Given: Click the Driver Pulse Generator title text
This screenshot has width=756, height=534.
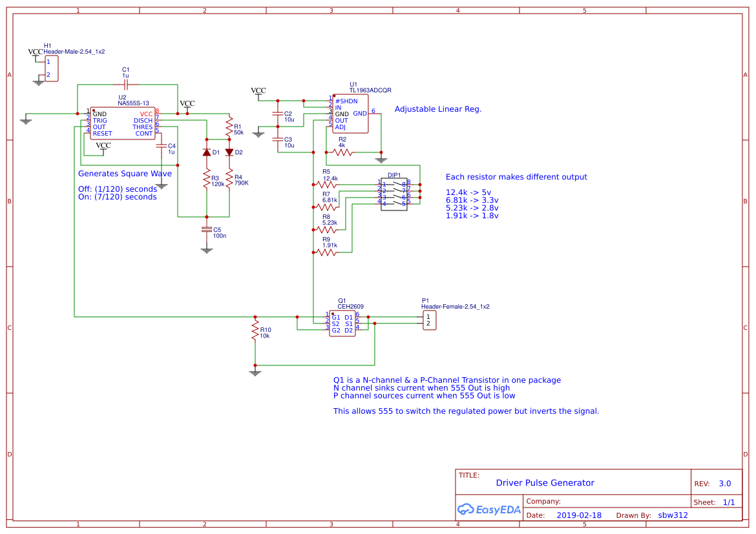Looking at the screenshot, I should (x=545, y=483).
